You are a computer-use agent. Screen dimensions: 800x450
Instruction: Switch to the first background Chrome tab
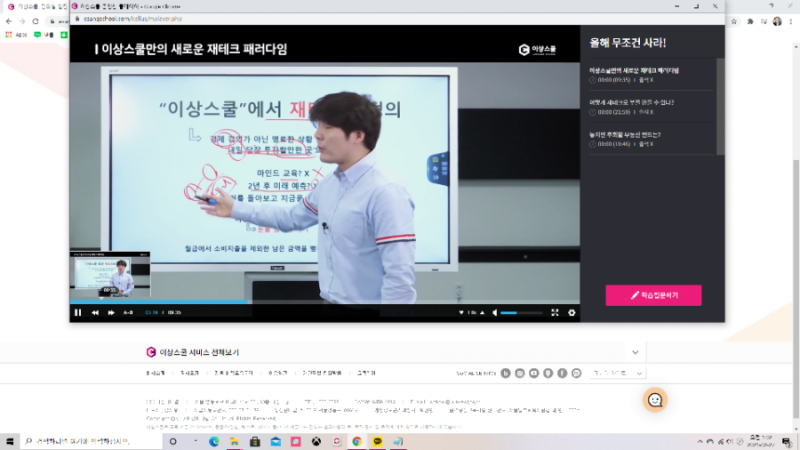[36, 7]
